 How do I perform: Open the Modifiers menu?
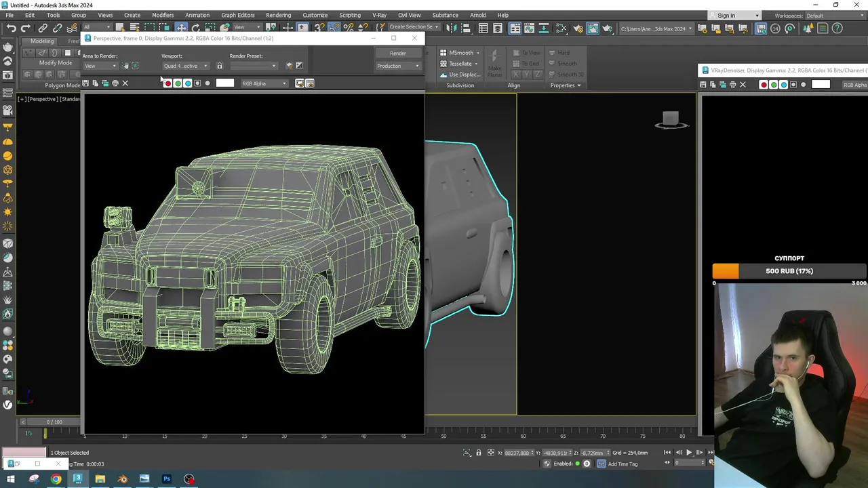(x=162, y=15)
